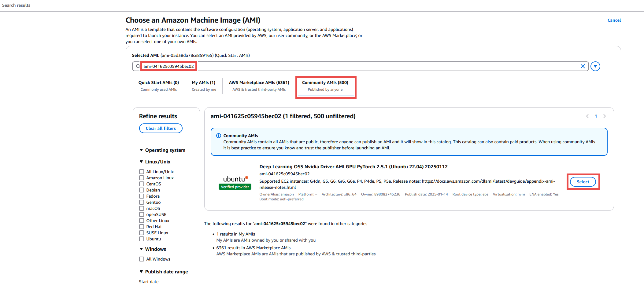The image size is (644, 285).
Task: Click the Refine results heading
Action: tap(158, 116)
